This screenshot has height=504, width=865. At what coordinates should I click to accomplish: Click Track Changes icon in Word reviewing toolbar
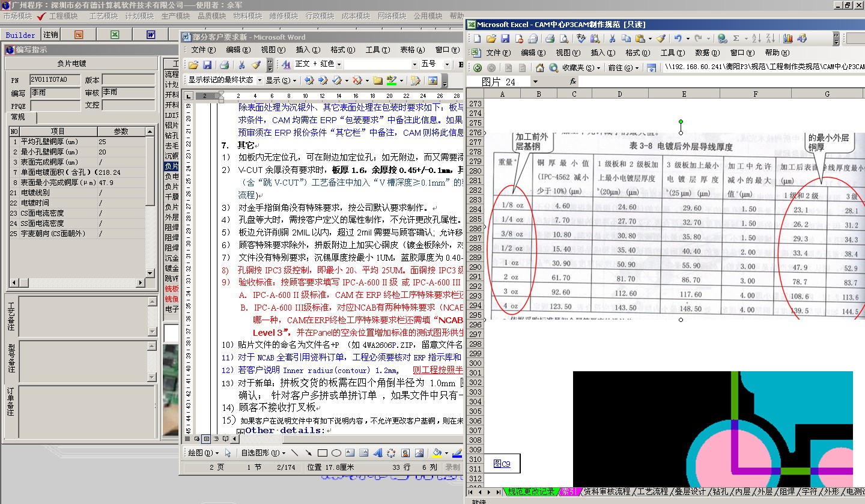tap(415, 80)
